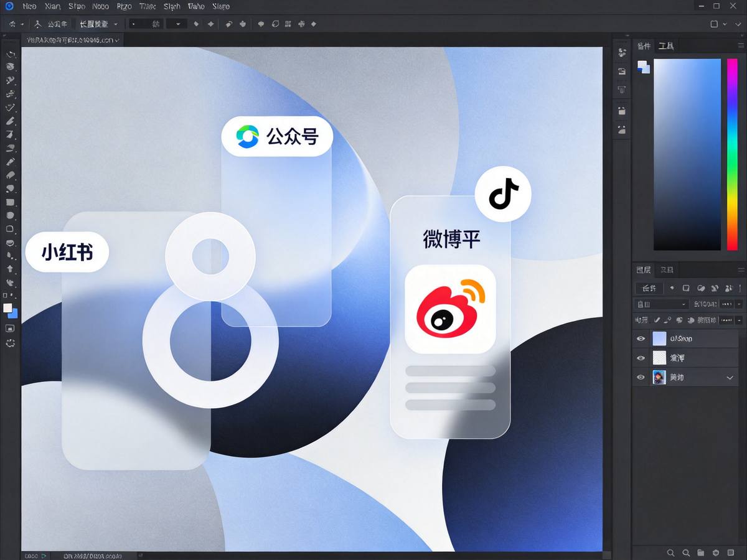
Task: Click the speech bubble icon in the options bar
Action: [x=261, y=24]
